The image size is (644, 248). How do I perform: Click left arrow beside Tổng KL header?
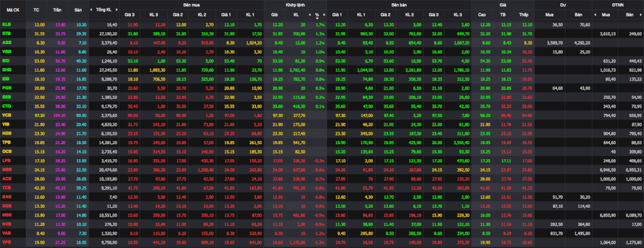[92, 9]
